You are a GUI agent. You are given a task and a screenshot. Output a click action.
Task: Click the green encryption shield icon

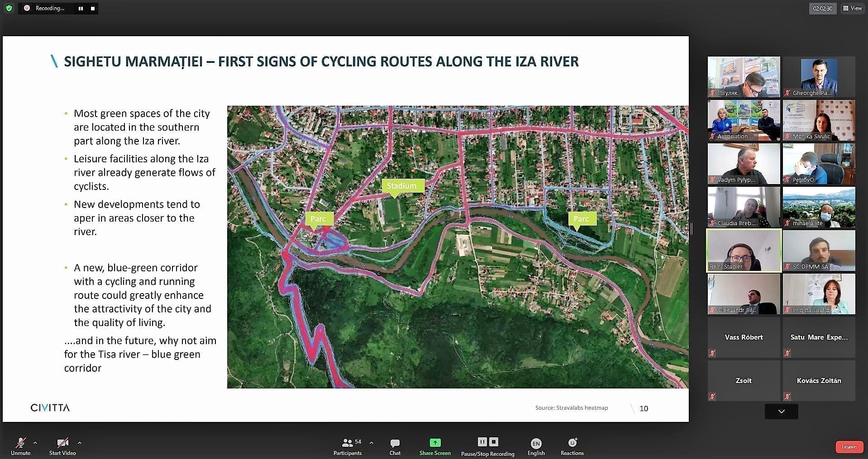tap(9, 8)
